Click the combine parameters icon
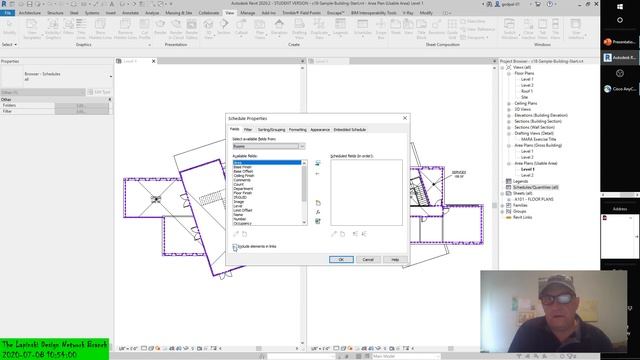Image resolution: width=640 pixels, height=360 pixels. (x=318, y=221)
